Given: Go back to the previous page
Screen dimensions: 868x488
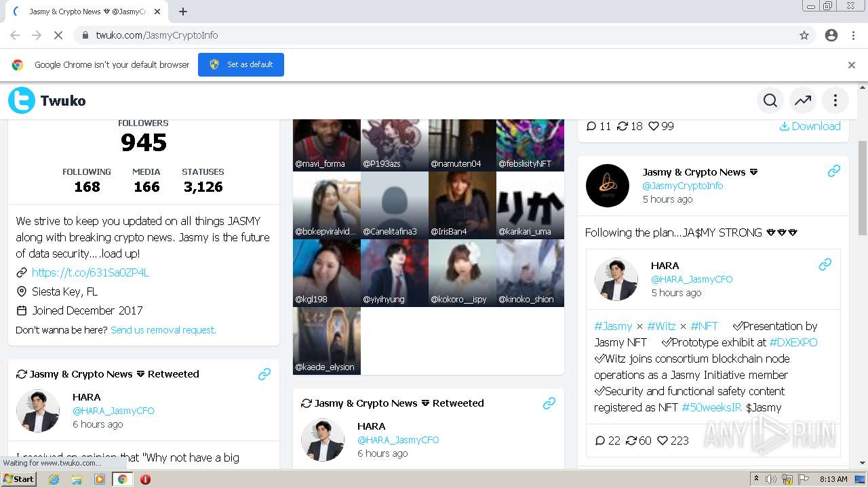Looking at the screenshot, I should (15, 35).
